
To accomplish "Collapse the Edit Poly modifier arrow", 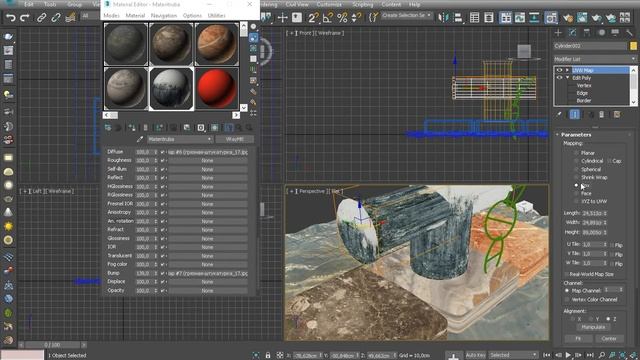I will (567, 78).
